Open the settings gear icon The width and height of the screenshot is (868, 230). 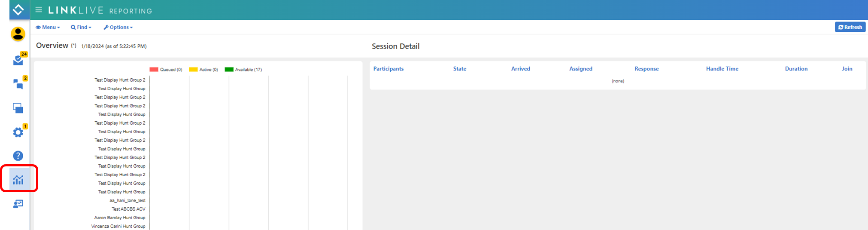click(x=18, y=132)
